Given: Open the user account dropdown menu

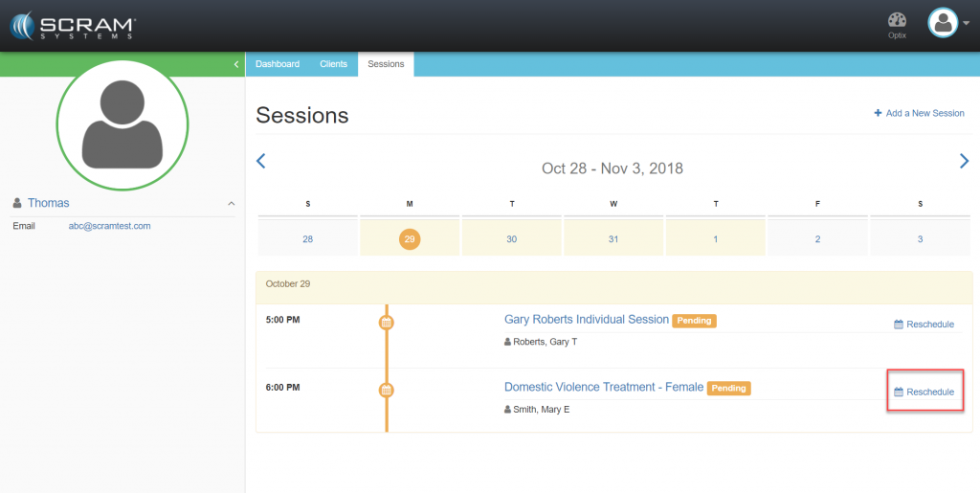Looking at the screenshot, I should [947, 24].
